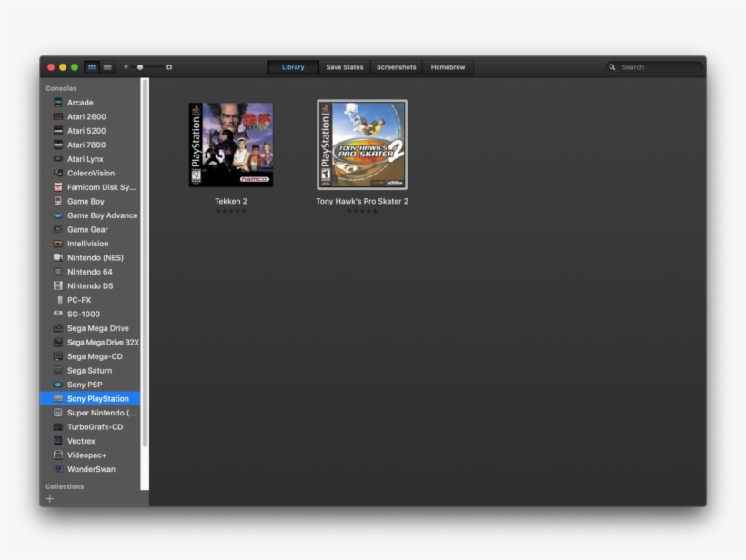
Task: Select the Game Gear console icon
Action: pyautogui.click(x=58, y=229)
